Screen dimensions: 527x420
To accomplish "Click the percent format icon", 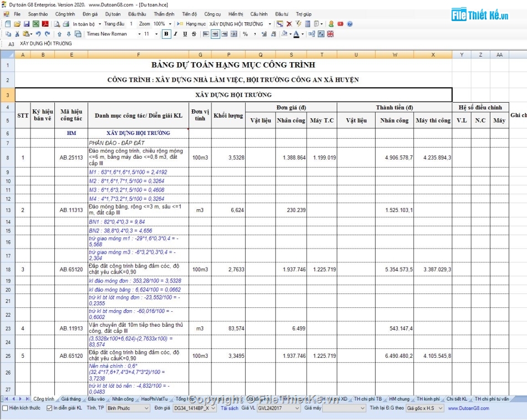I will click(245, 34).
